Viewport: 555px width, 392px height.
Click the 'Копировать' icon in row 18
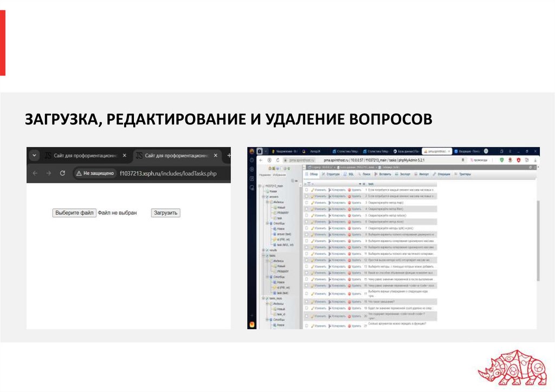click(330, 301)
